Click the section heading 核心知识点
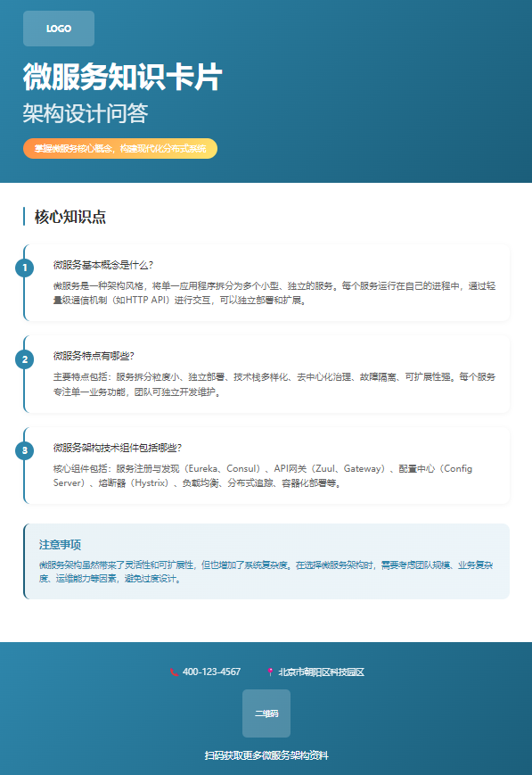Screen dimensions: 532x775 click(x=70, y=217)
